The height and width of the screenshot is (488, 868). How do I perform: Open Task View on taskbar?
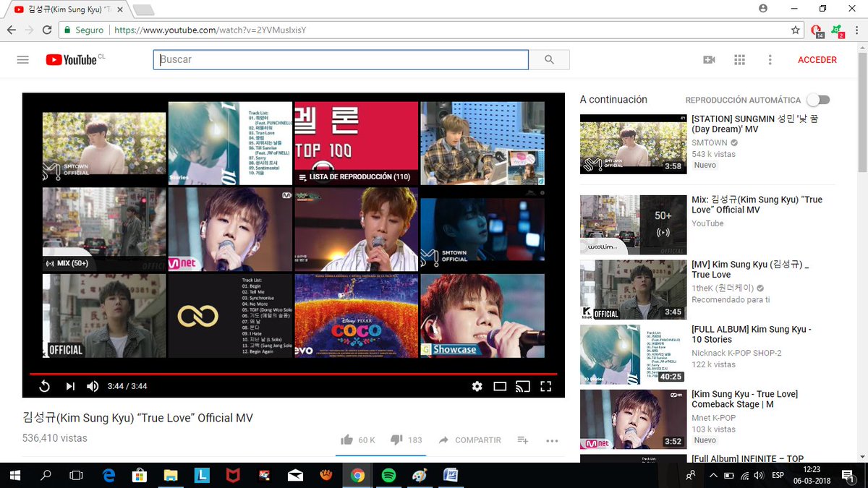[76, 475]
